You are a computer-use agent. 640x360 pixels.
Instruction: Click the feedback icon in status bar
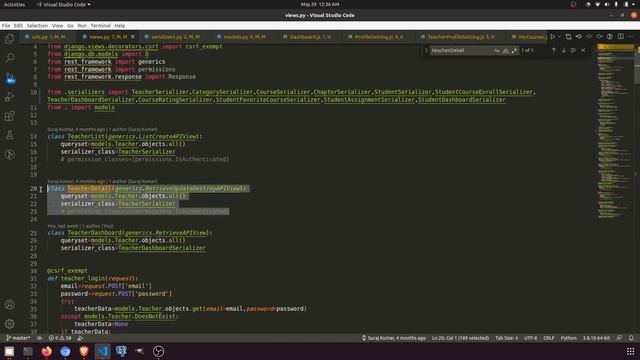[x=620, y=338]
